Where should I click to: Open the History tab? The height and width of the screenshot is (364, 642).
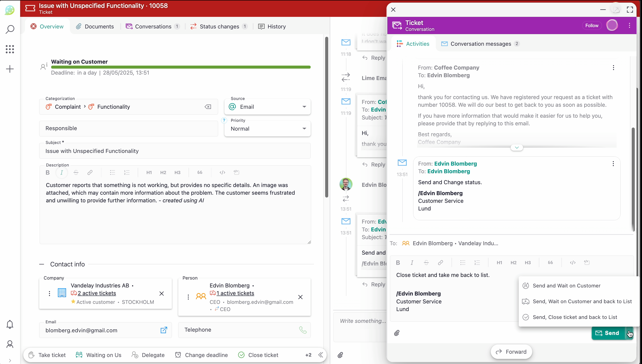pos(272,26)
